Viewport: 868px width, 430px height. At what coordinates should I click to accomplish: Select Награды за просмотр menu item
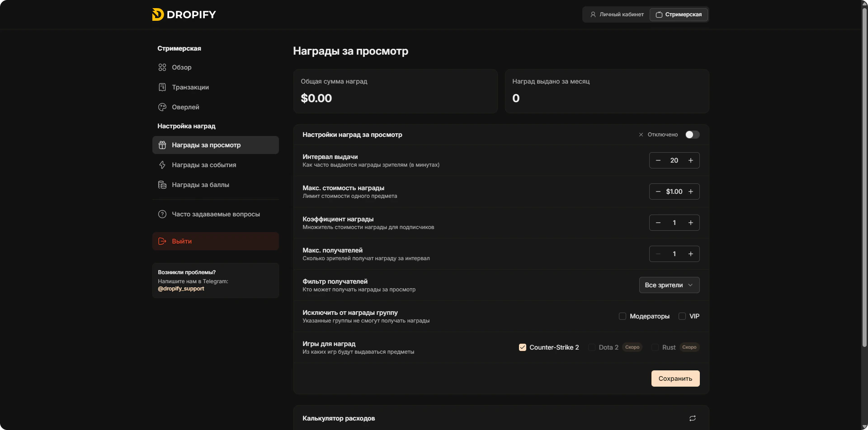tap(216, 145)
